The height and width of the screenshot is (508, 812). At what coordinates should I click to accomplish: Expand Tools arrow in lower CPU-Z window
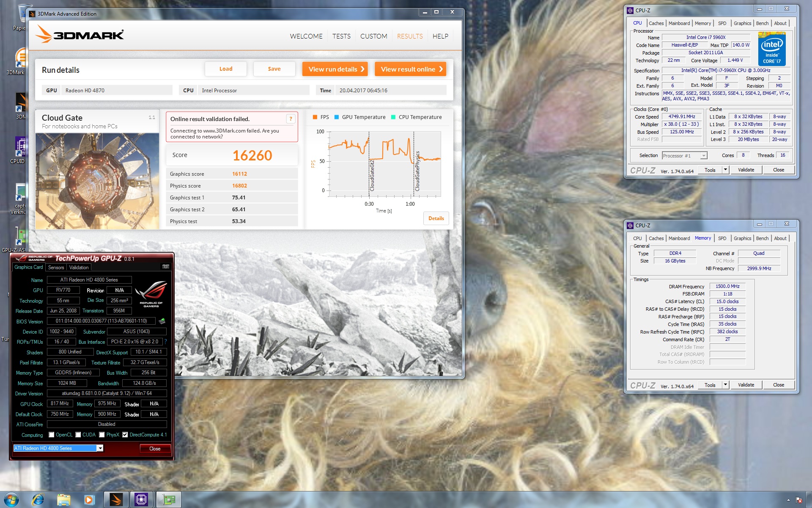point(725,385)
